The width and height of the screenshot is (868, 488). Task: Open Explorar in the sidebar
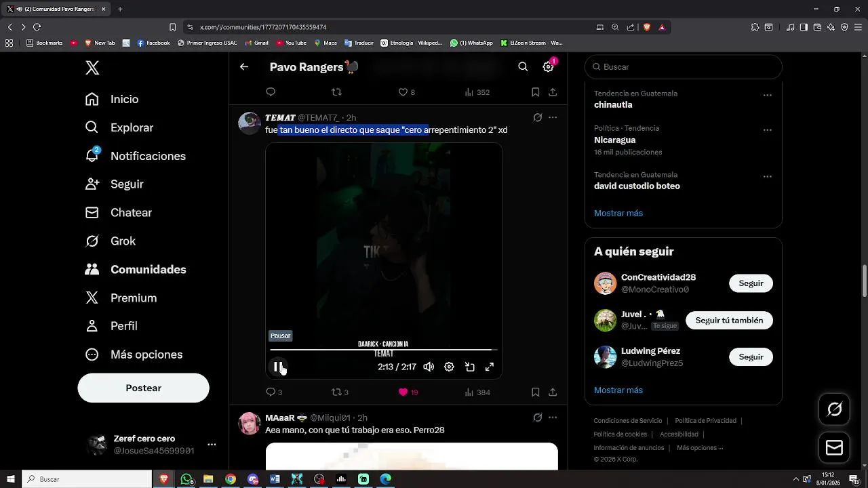(119, 127)
